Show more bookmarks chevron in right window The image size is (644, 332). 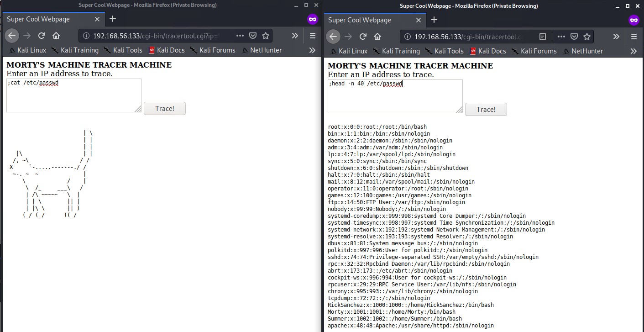pos(634,51)
